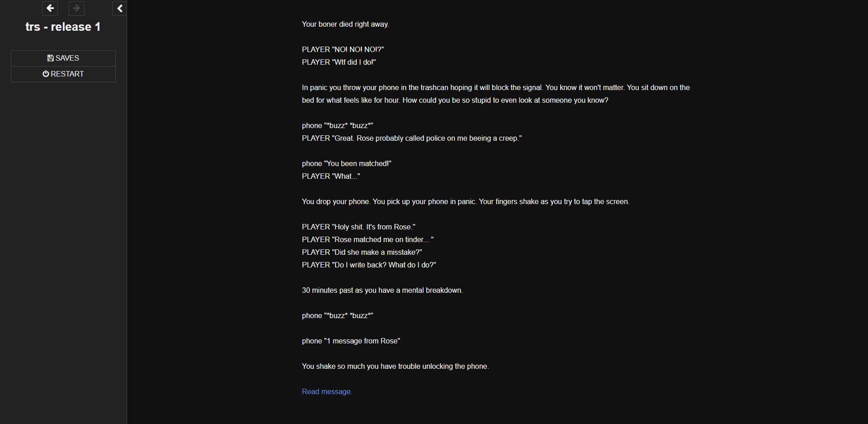Click the line "PLAYER 'NO! NO! NO!?'"
Image resolution: width=868 pixels, height=424 pixels.
(343, 50)
